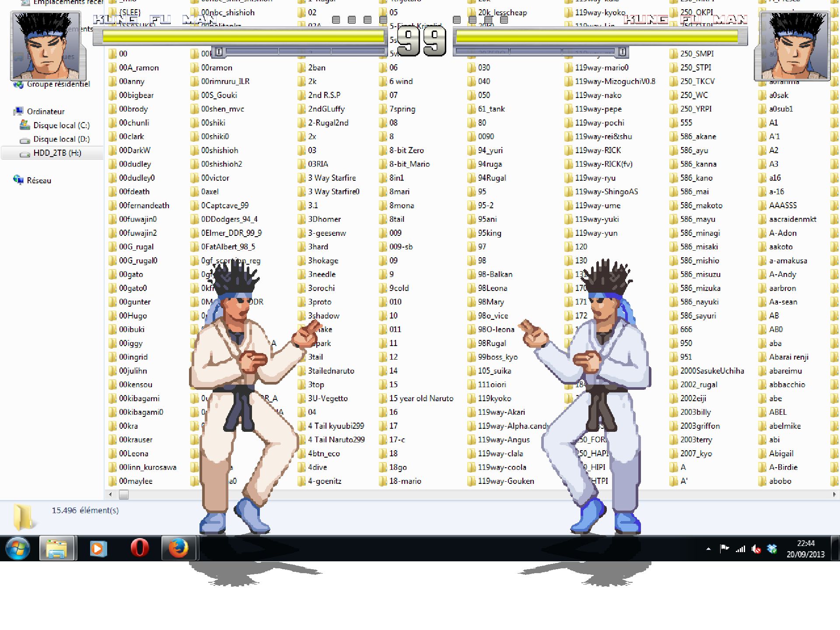Image resolution: width=840 pixels, height=630 pixels.
Task: Select the folder named 3 Way Starfire0
Action: pos(334,192)
